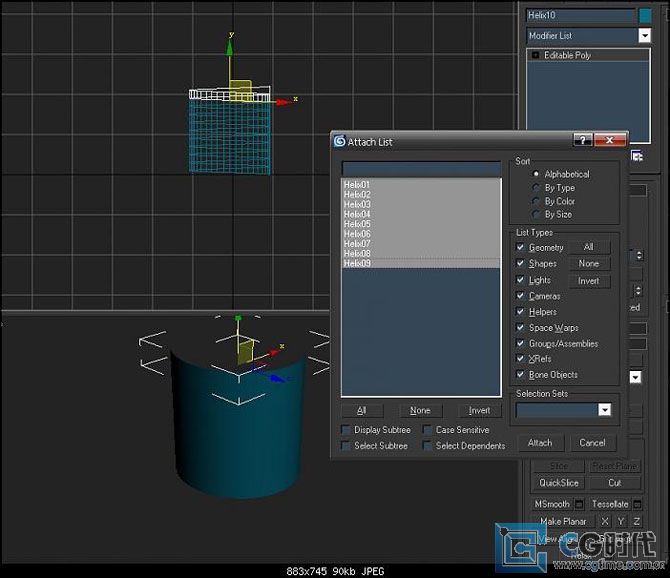Select Helix01 in the attach list

pyautogui.click(x=421, y=185)
